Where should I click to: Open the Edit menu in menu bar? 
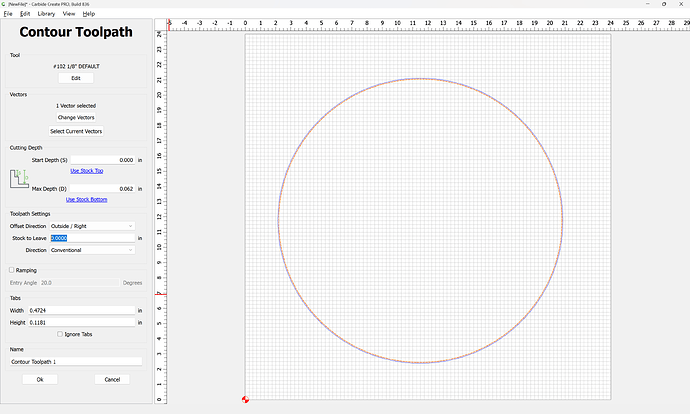click(24, 14)
